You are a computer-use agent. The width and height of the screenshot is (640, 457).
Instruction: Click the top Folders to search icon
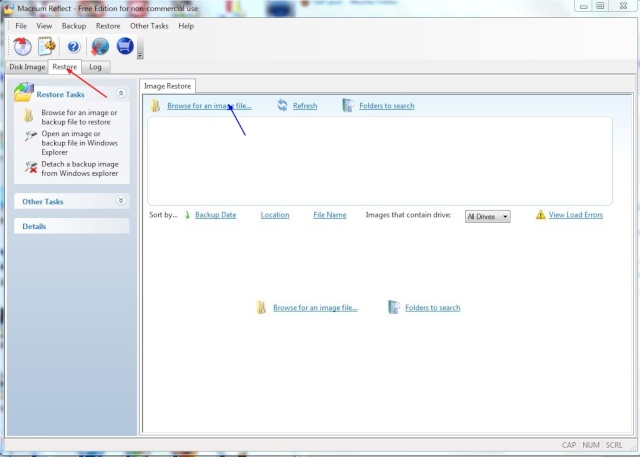pos(348,105)
